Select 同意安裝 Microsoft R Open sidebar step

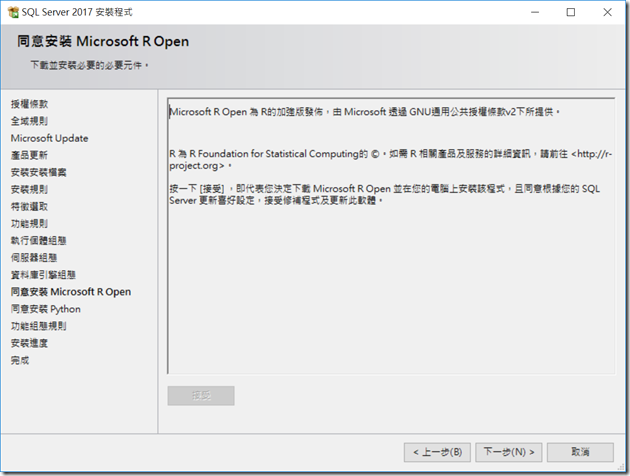pos(71,292)
